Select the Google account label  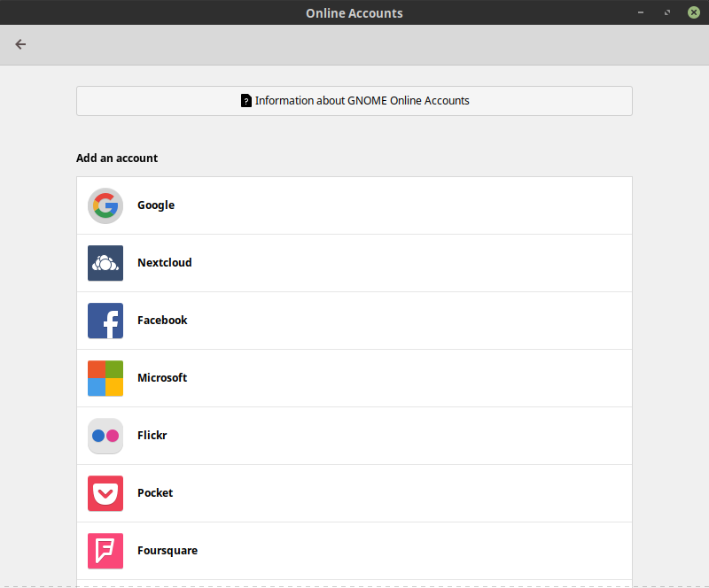point(156,205)
